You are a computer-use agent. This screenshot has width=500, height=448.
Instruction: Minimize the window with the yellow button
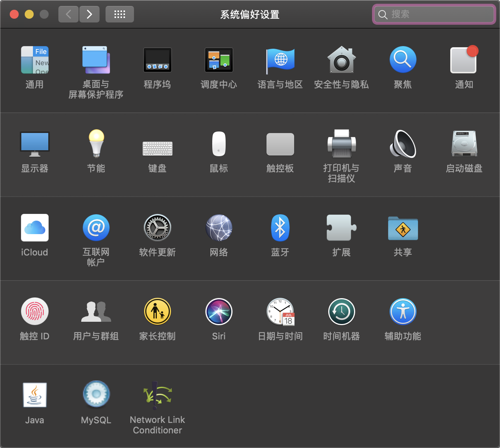pyautogui.click(x=29, y=14)
